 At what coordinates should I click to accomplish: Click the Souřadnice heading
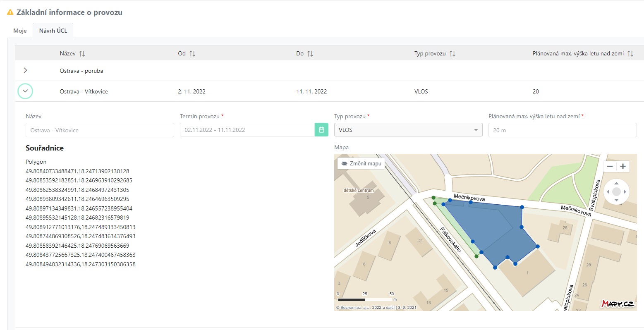tap(45, 148)
